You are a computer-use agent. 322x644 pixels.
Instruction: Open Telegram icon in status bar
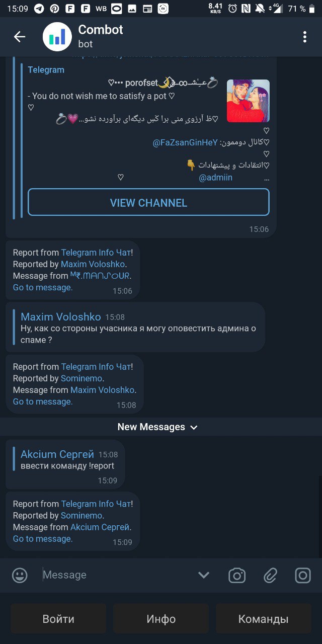pos(39,9)
